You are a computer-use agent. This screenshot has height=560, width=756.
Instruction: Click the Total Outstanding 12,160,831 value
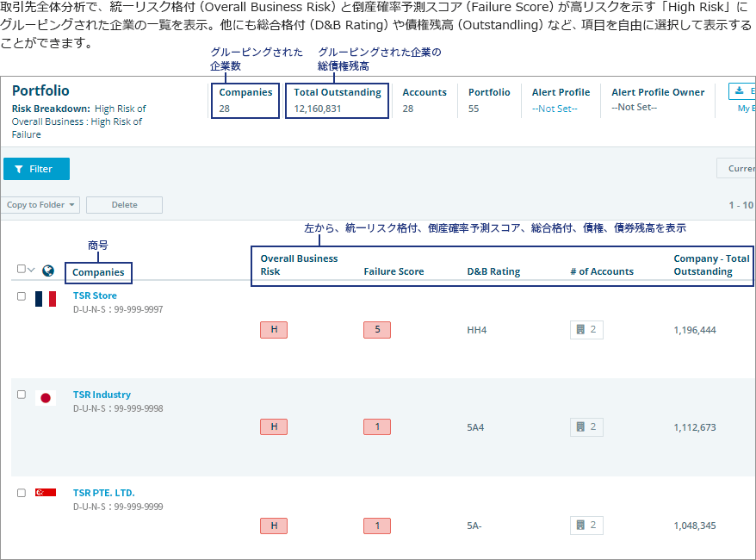tap(318, 109)
